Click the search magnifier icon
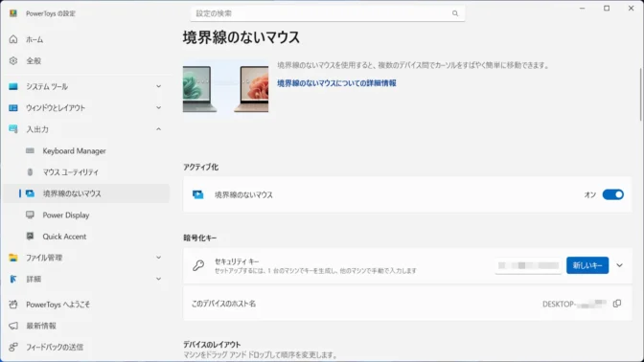644x362 pixels. click(x=455, y=13)
